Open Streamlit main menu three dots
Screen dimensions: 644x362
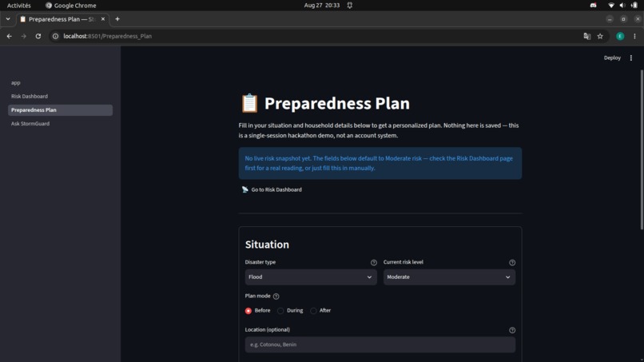(x=631, y=58)
